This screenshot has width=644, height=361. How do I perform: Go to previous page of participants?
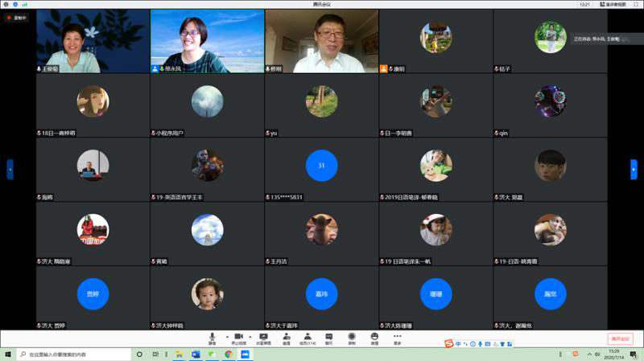10,169
